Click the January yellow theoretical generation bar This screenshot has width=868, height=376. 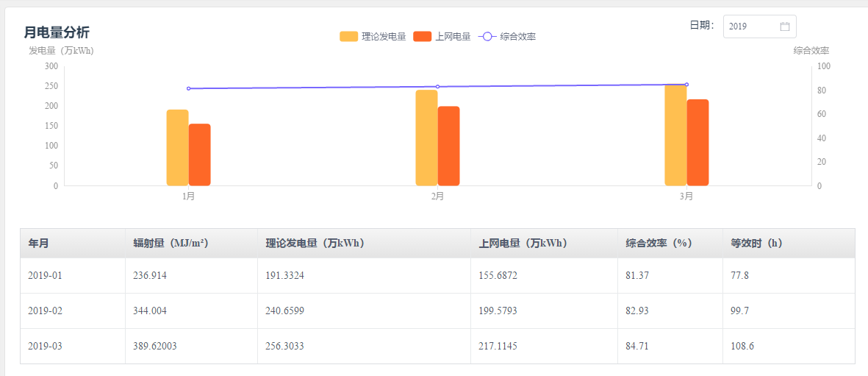tap(178, 148)
